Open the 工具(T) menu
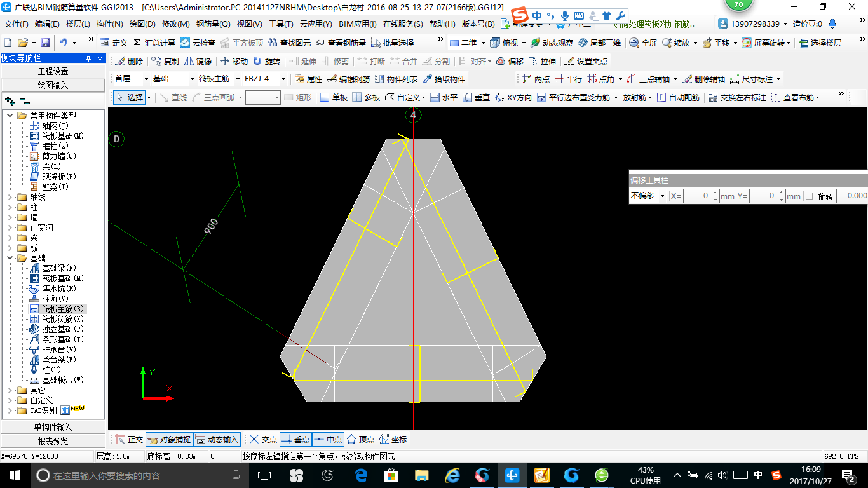 [x=281, y=24]
